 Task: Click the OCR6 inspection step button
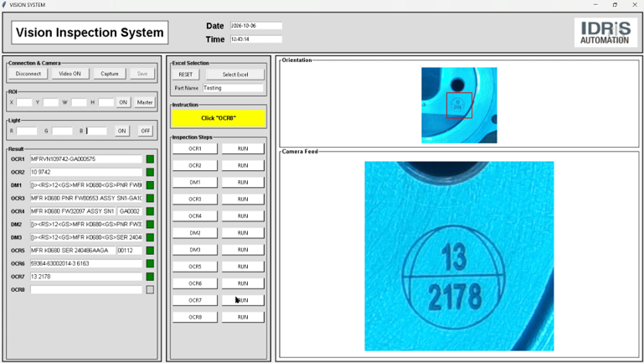(195, 283)
